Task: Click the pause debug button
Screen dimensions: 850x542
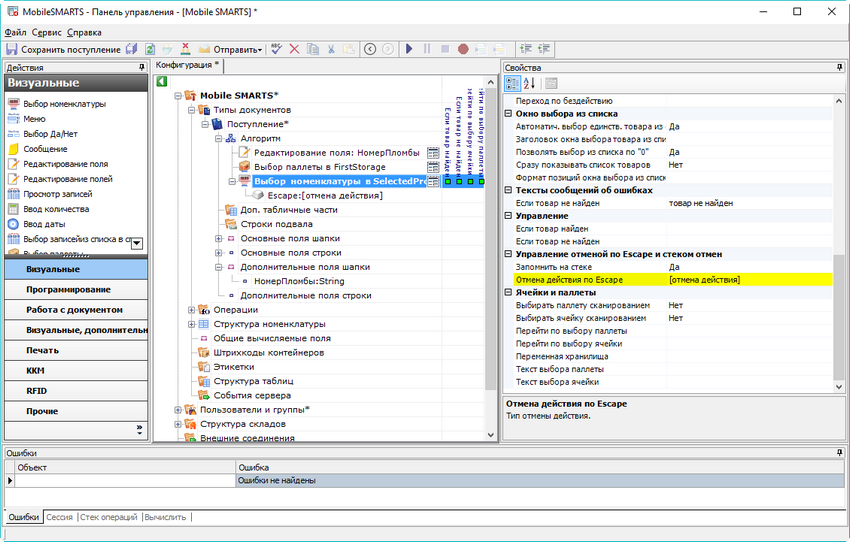Action: coord(427,49)
